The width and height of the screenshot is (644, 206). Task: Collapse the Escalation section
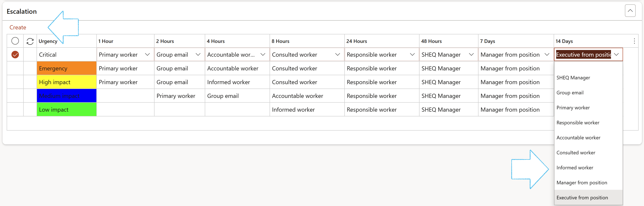(x=630, y=11)
